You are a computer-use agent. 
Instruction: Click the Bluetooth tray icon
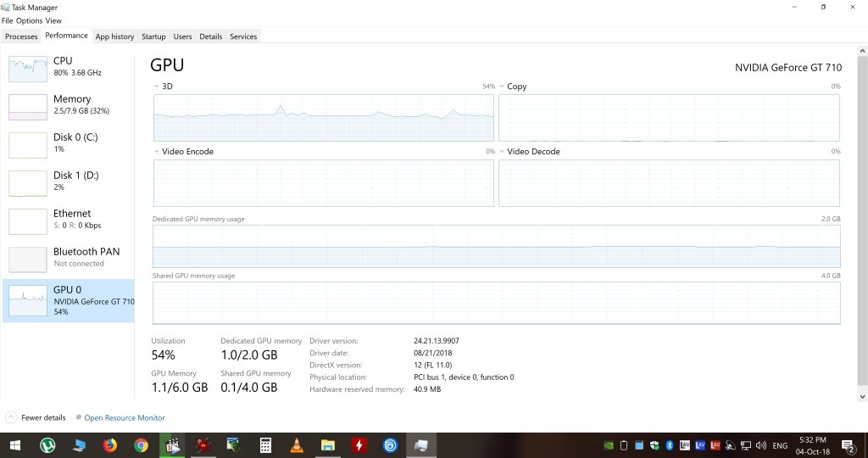670,445
